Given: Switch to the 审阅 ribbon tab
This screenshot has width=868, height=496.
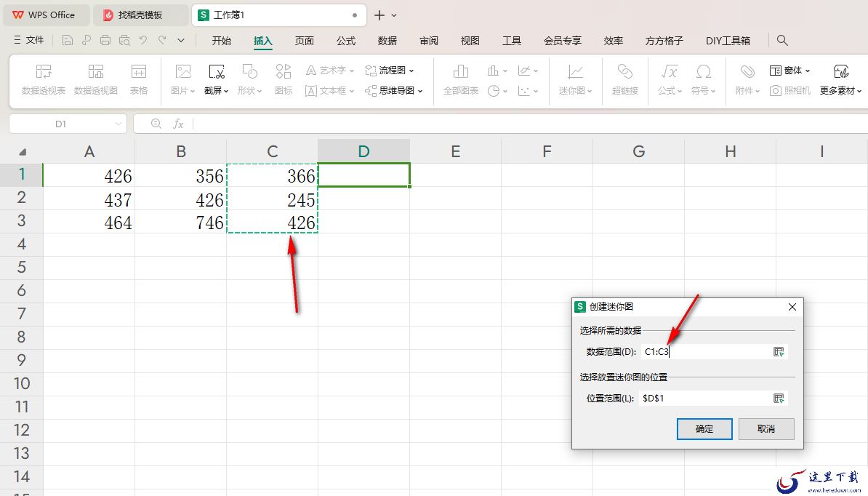Looking at the screenshot, I should pyautogui.click(x=429, y=41).
